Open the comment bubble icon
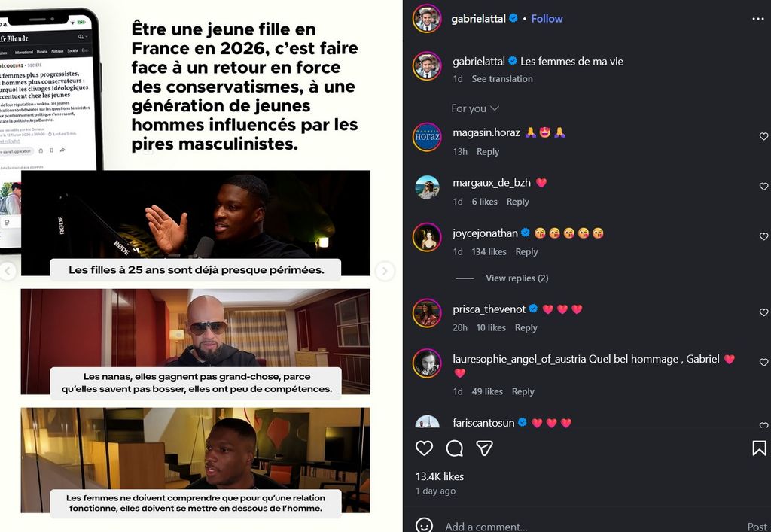Screen dimensions: 771x532 (x=454, y=448)
